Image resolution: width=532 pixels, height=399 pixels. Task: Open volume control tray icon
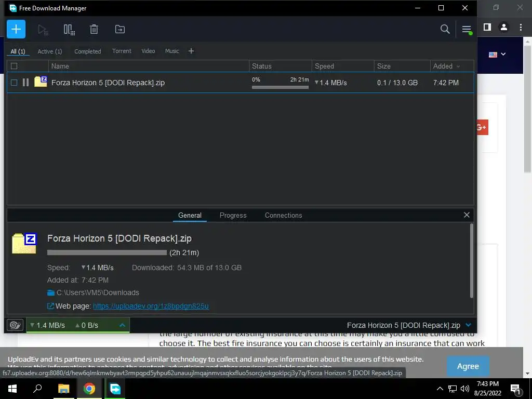coord(465,389)
